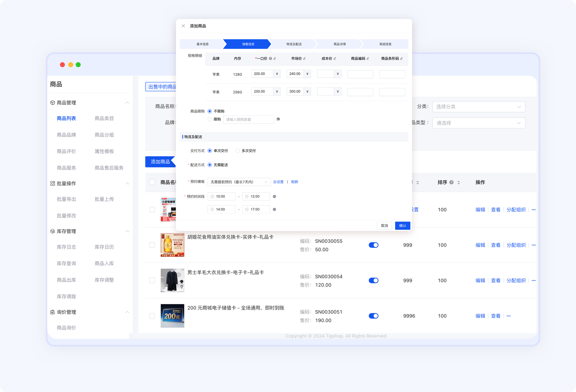The image size is (576, 392).
Task: Click the edit pencil icon beside 成本价
Action: [x=335, y=59]
